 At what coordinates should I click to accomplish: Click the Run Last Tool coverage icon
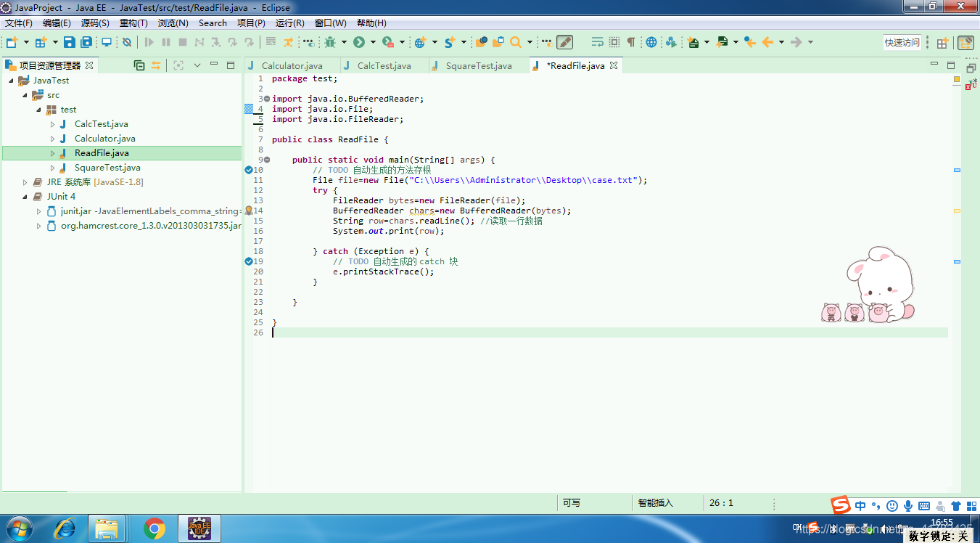pyautogui.click(x=388, y=42)
